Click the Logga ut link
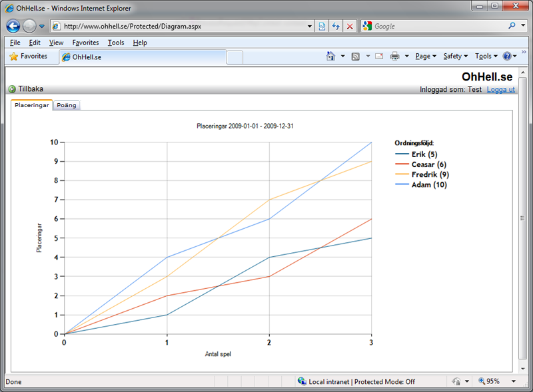 click(500, 89)
